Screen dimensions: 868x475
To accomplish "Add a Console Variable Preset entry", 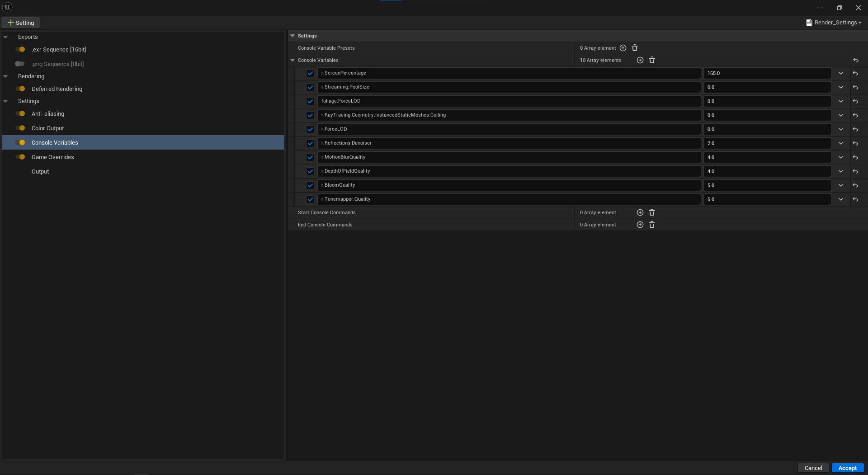I will click(623, 47).
